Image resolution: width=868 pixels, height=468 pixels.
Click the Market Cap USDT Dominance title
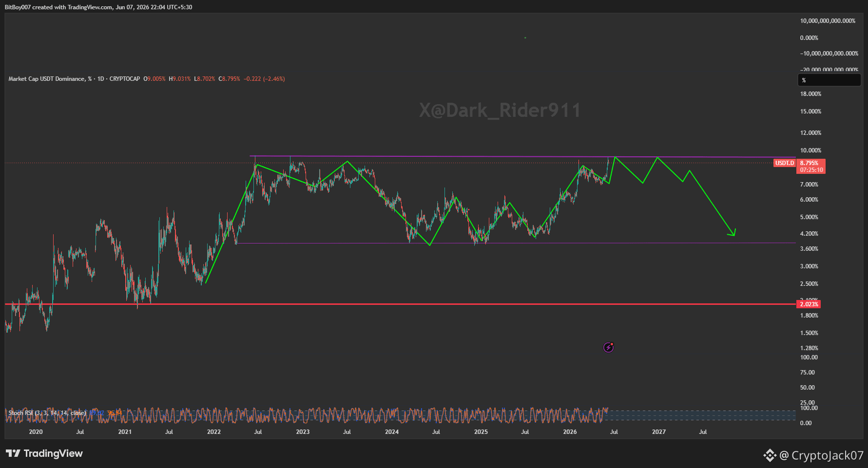(x=50, y=79)
